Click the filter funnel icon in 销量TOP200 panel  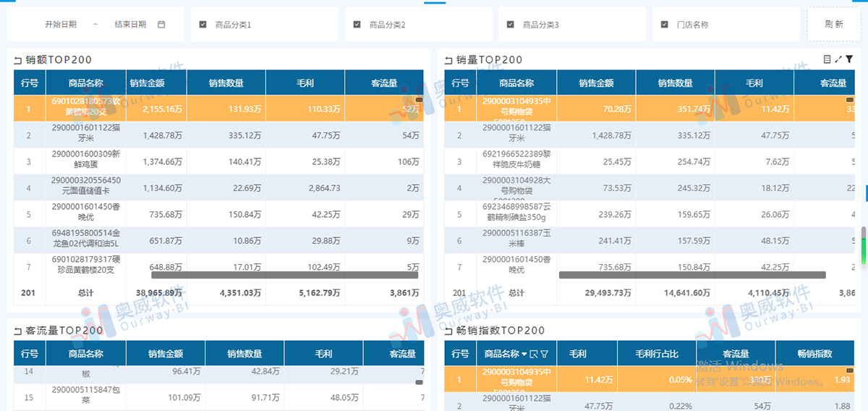[849, 59]
